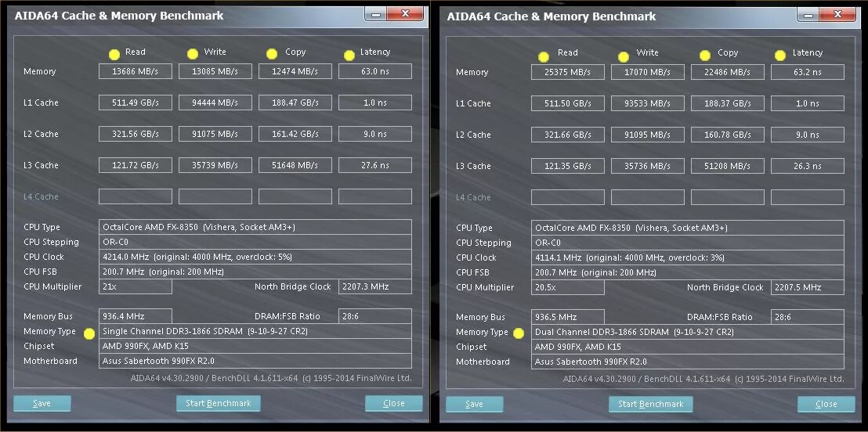Click the 511.50 GB/s L1 read field
868x432 pixels.
click(x=567, y=103)
